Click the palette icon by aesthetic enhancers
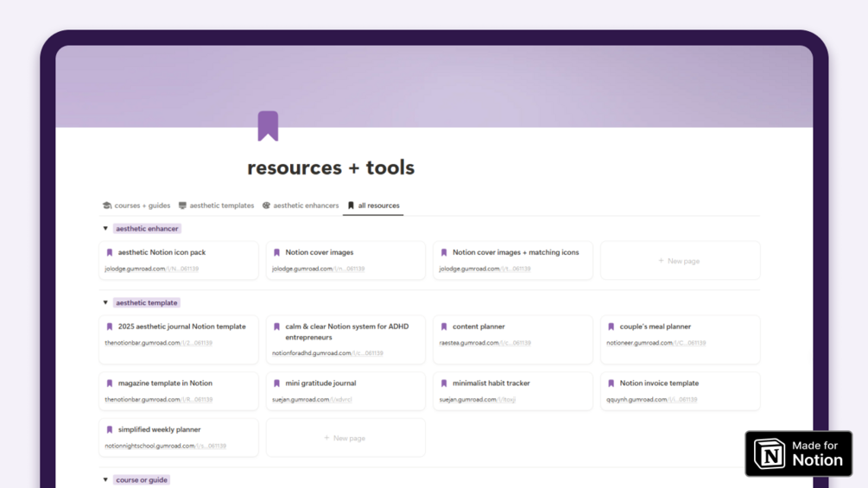Screen dimensions: 868x488 pyautogui.click(x=266, y=206)
